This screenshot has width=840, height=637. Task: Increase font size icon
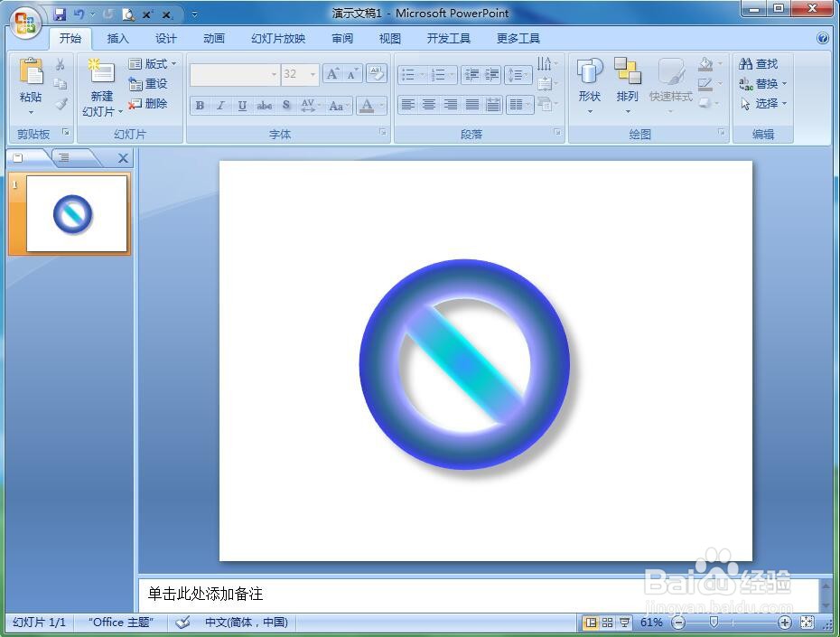[x=332, y=74]
